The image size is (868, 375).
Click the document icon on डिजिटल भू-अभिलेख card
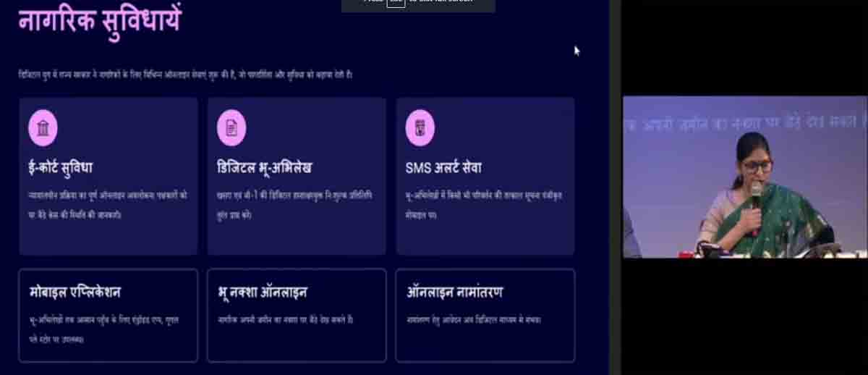pos(231,128)
